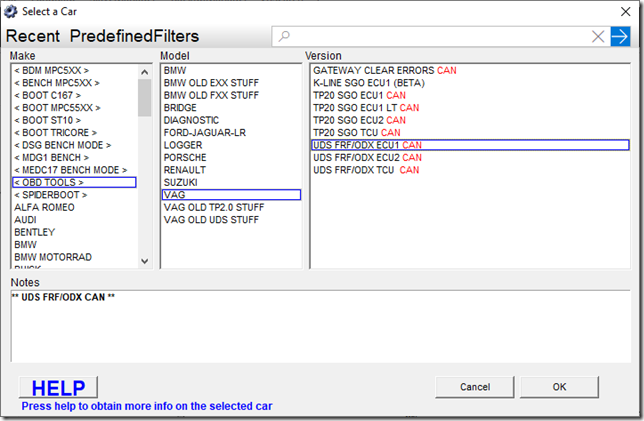Select BMW OLD EXX STUFF model
Screen dimensions: 644x421
[231, 83]
